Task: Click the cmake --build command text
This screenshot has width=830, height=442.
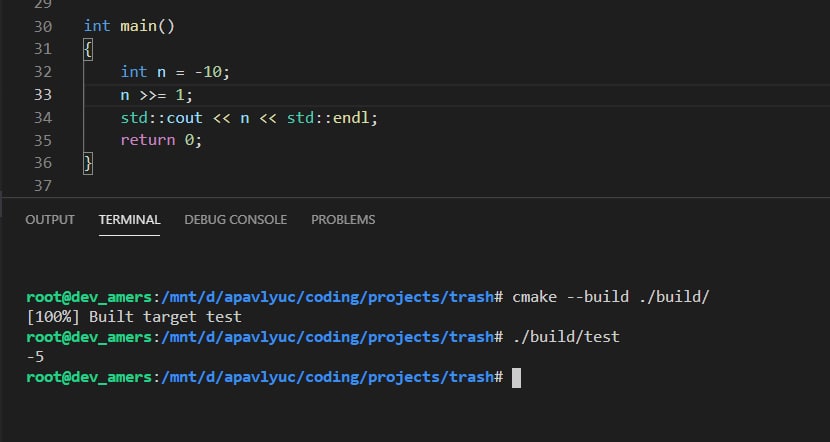Action: click(x=610, y=296)
